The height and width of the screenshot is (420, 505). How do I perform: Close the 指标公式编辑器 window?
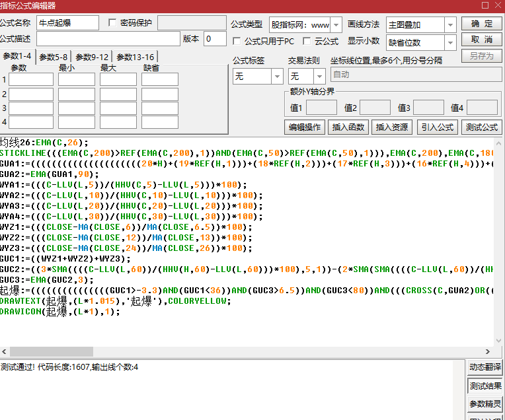click(498, 5)
